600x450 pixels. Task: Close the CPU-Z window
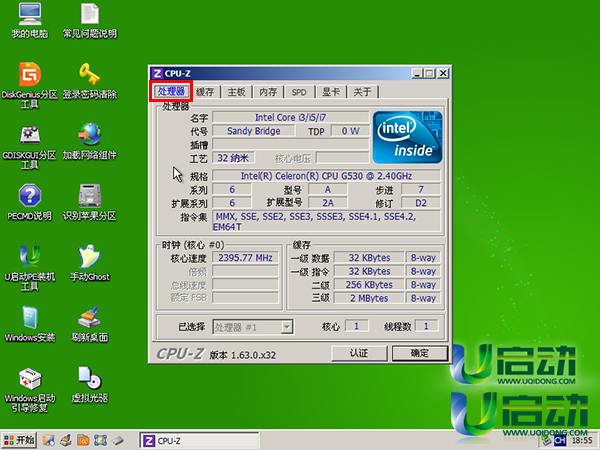coord(443,73)
